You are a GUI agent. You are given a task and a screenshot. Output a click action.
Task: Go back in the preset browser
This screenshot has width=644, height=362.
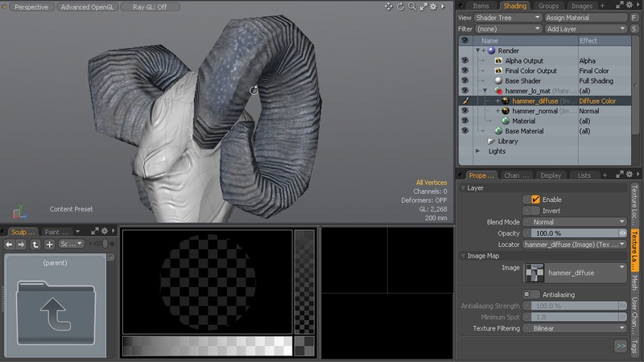pyautogui.click(x=10, y=244)
